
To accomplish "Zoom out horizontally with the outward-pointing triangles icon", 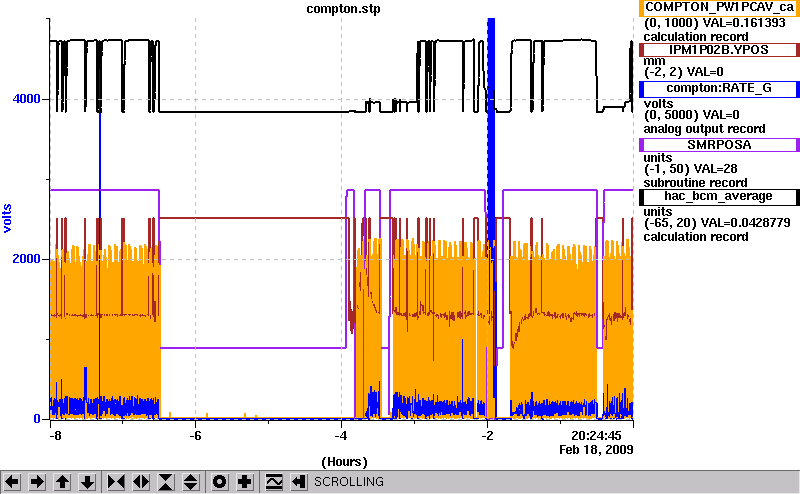I will point(141,482).
